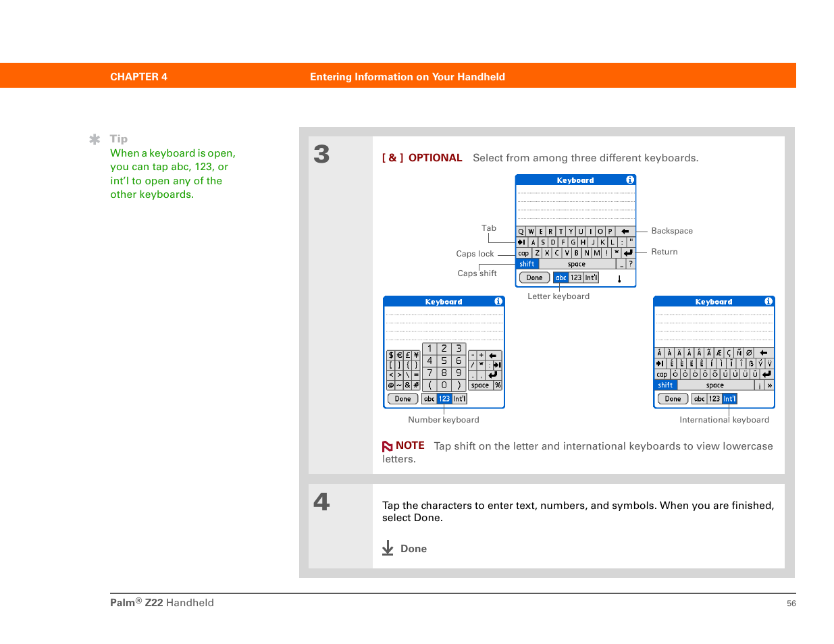Image resolution: width=834 pixels, height=644 pixels.
Task: Tap the P key on the letter keyboard
Action: click(610, 232)
